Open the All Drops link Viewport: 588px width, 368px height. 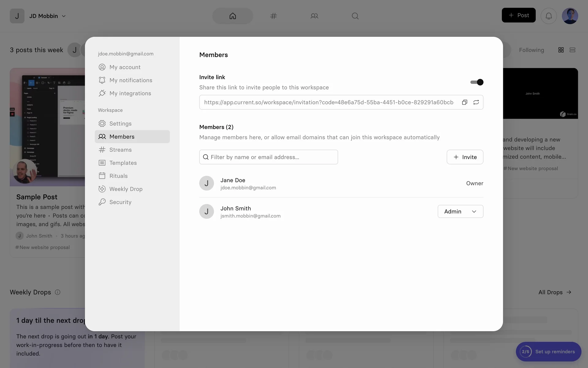coord(555,292)
